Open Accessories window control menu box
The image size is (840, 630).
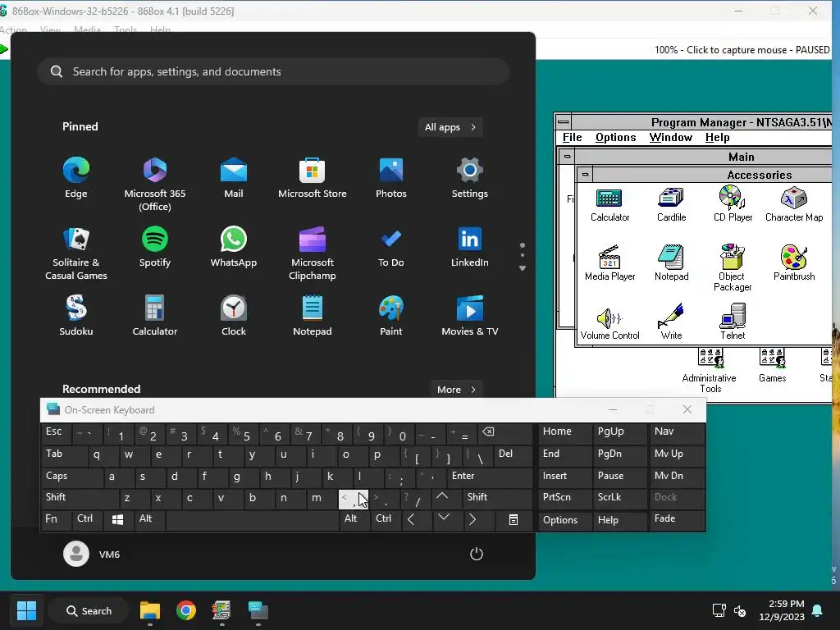[585, 175]
